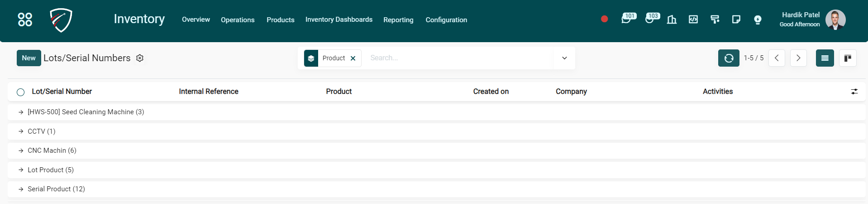
Task: Open the Reporting menu
Action: click(398, 20)
